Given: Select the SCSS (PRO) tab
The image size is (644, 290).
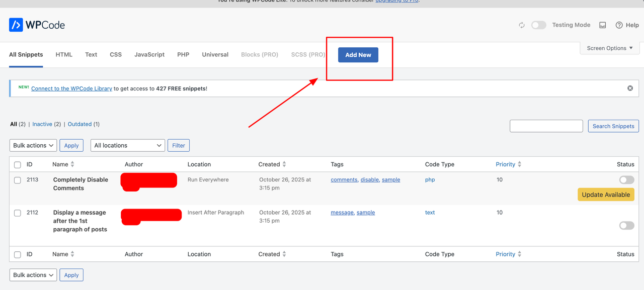Looking at the screenshot, I should coord(308,54).
